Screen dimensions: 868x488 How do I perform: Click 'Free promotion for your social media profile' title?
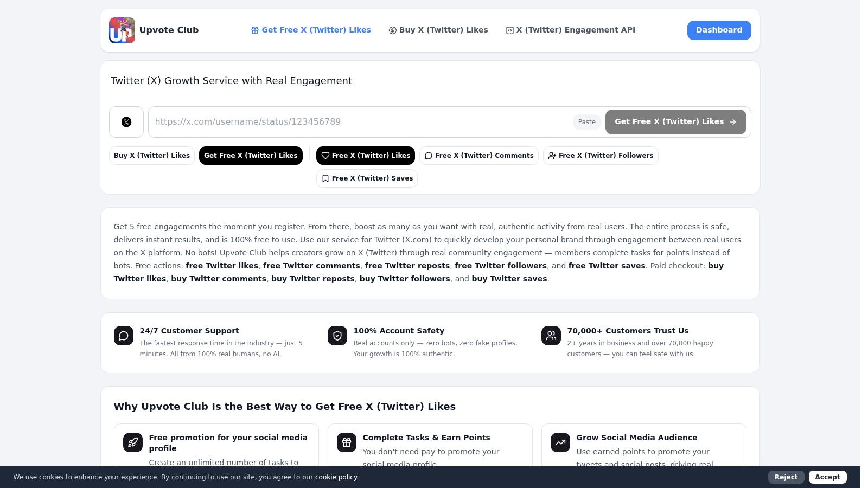(x=228, y=443)
